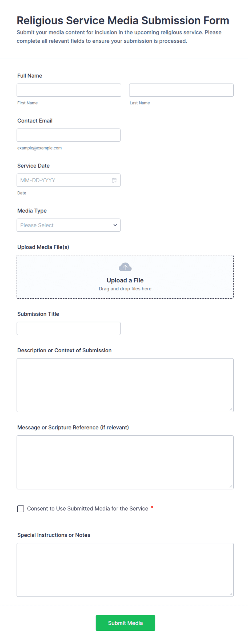This screenshot has height=644, width=248.
Task: Select the Submission Title text box
Action: 69,329
